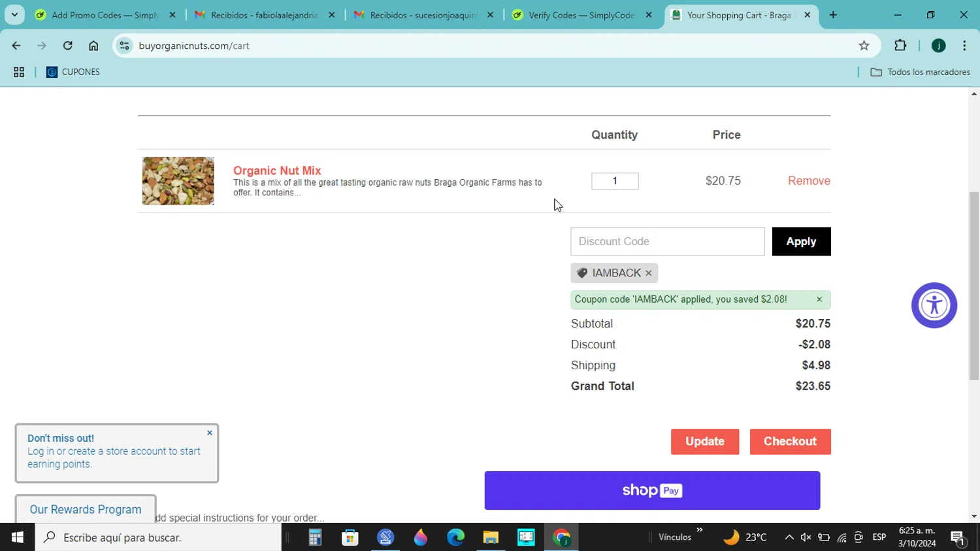Remove the IAMBACK coupon tag

(x=649, y=273)
